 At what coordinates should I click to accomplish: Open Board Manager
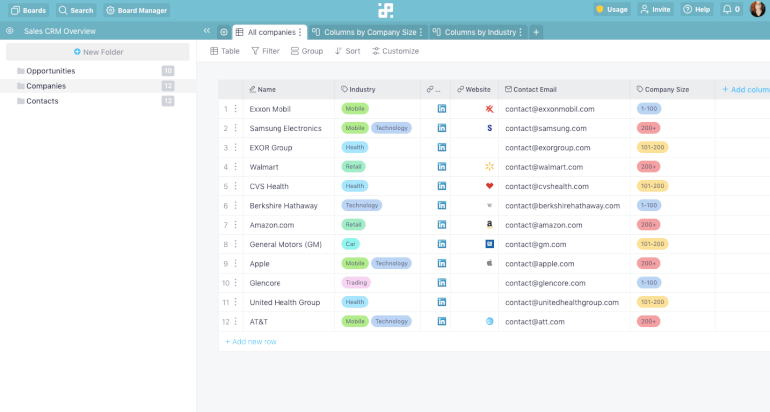(137, 10)
